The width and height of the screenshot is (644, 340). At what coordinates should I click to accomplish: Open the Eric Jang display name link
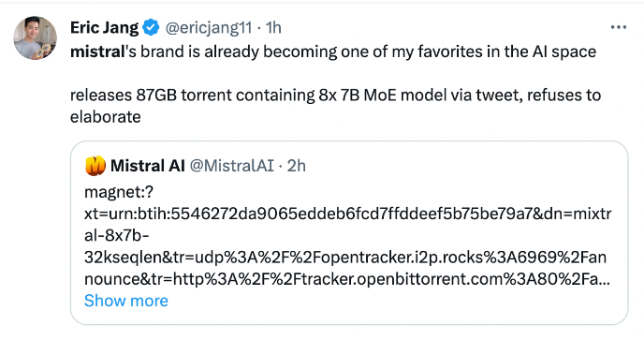pyautogui.click(x=104, y=27)
